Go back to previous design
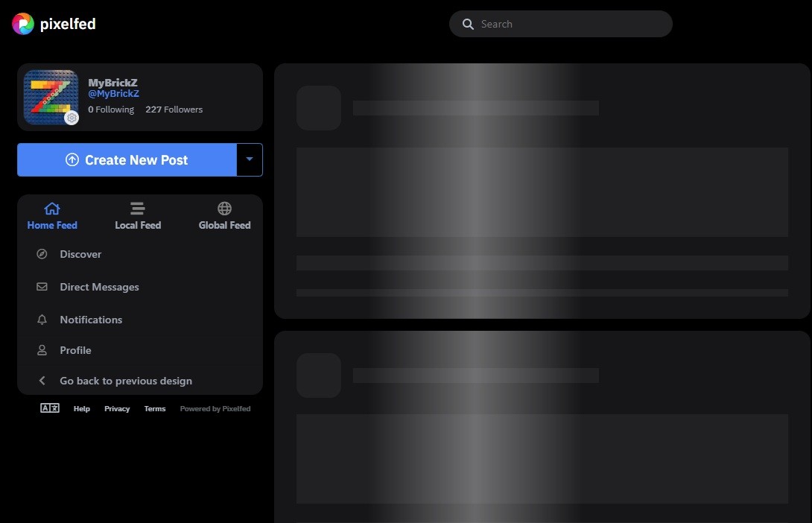 125,381
